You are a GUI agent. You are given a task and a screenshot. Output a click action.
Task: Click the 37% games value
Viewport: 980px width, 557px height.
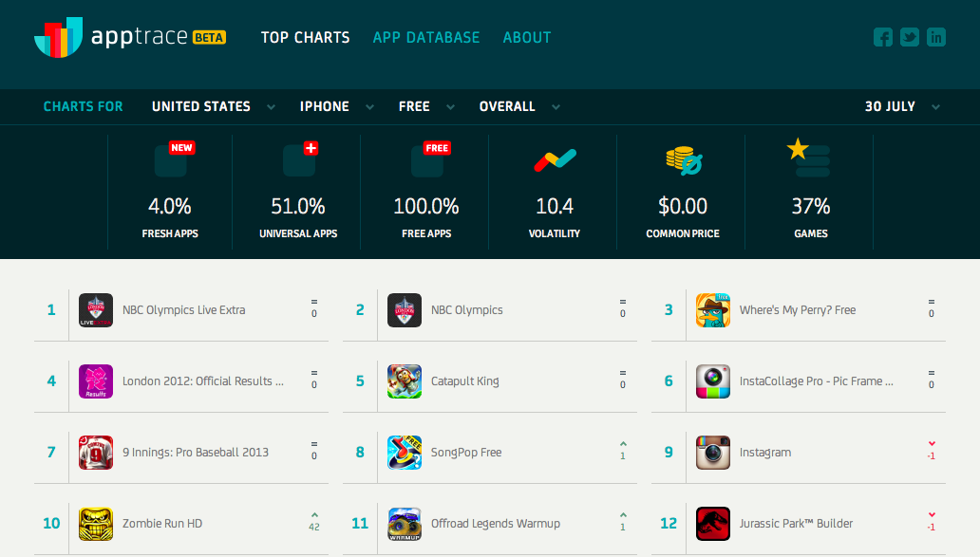tap(811, 206)
